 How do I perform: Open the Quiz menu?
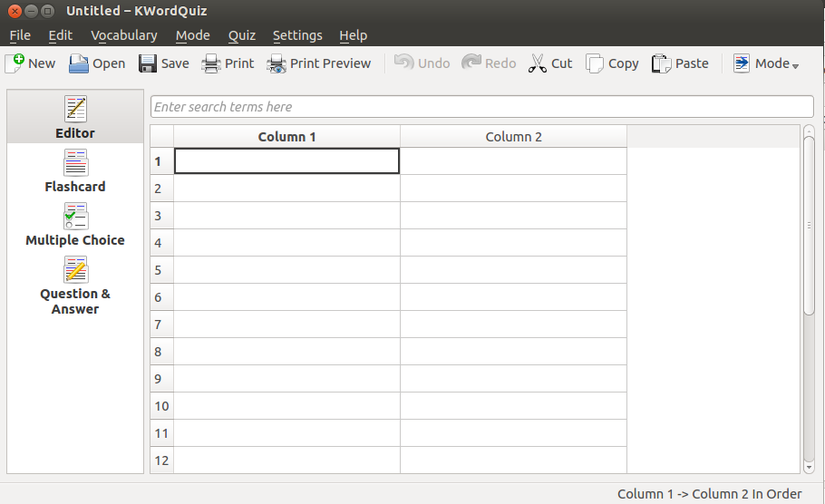pos(242,35)
